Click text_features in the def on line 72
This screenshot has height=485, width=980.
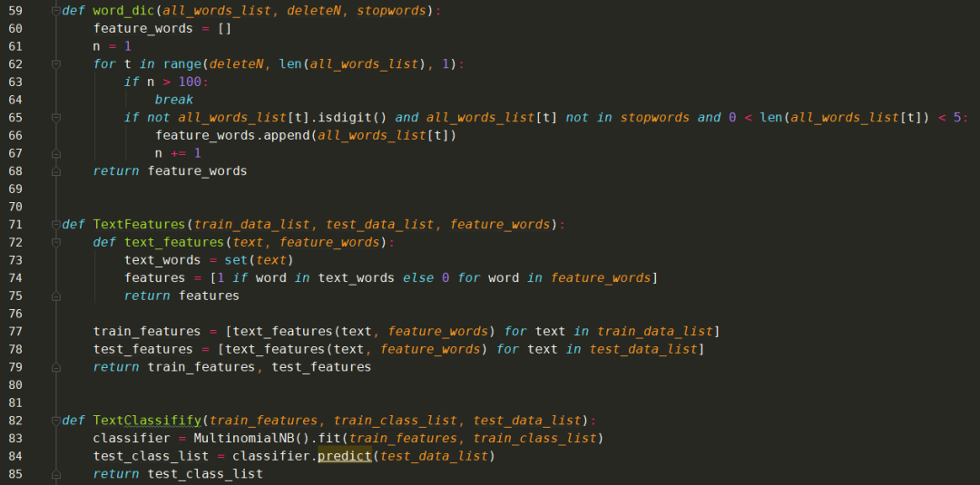[x=173, y=242]
